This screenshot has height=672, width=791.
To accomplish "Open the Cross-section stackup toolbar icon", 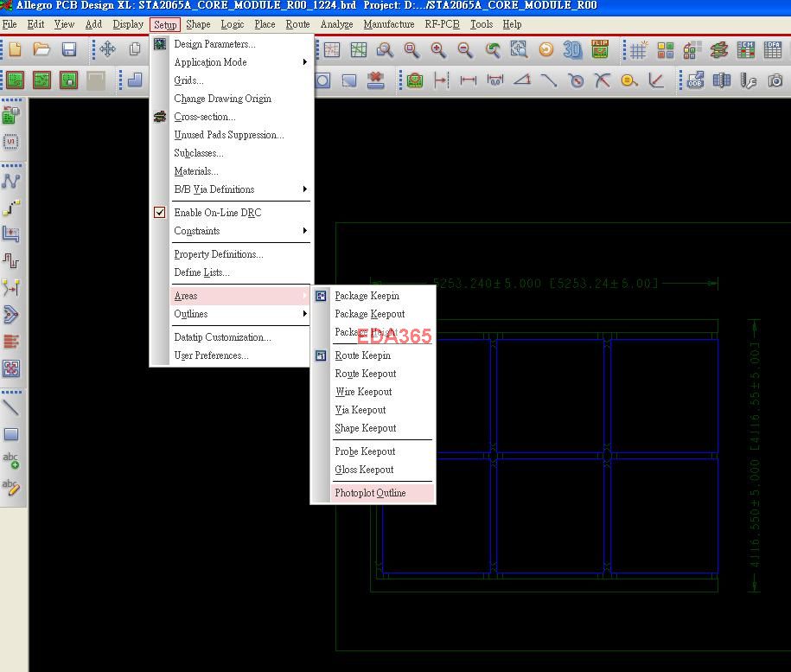I will pyautogui.click(x=719, y=50).
